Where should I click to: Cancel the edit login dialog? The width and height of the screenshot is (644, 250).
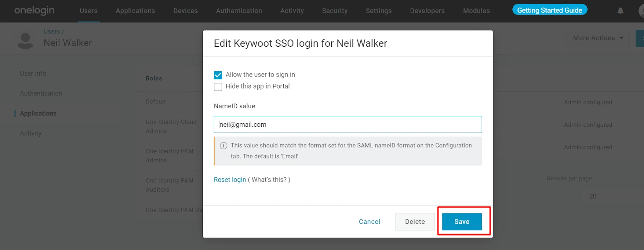369,222
